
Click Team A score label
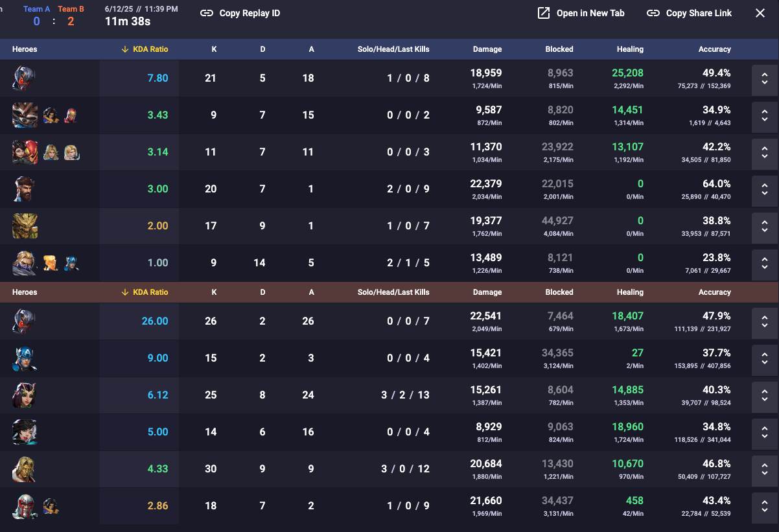point(37,9)
